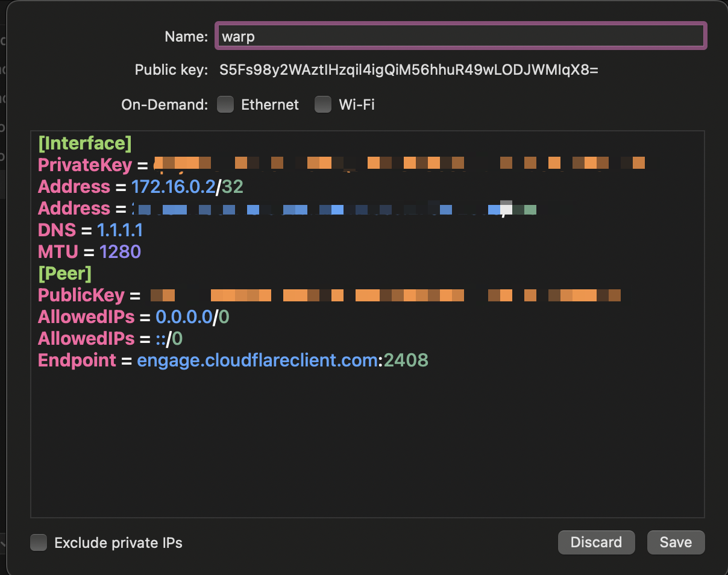Click the DNS value 1.1.1.1
Screen dimensions: 728x575
tap(120, 230)
